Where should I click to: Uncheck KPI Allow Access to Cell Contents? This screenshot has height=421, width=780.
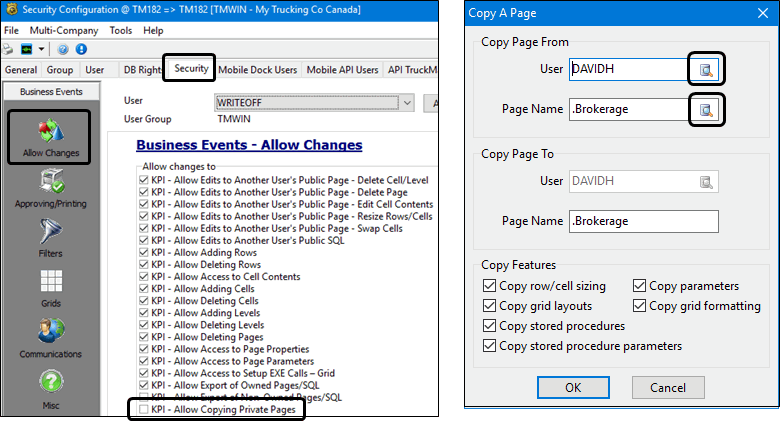tap(144, 276)
